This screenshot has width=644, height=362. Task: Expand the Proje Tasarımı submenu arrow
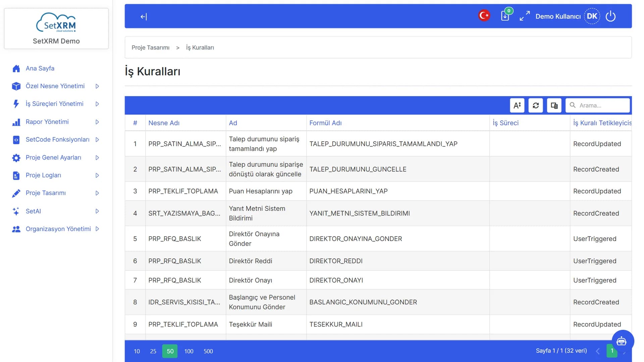[x=97, y=193]
